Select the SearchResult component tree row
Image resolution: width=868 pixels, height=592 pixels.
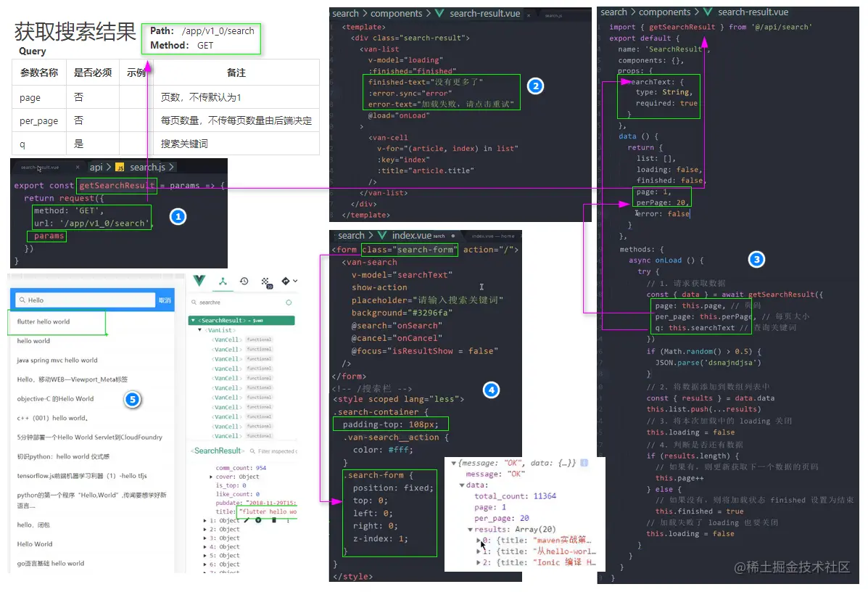pyautogui.click(x=241, y=321)
